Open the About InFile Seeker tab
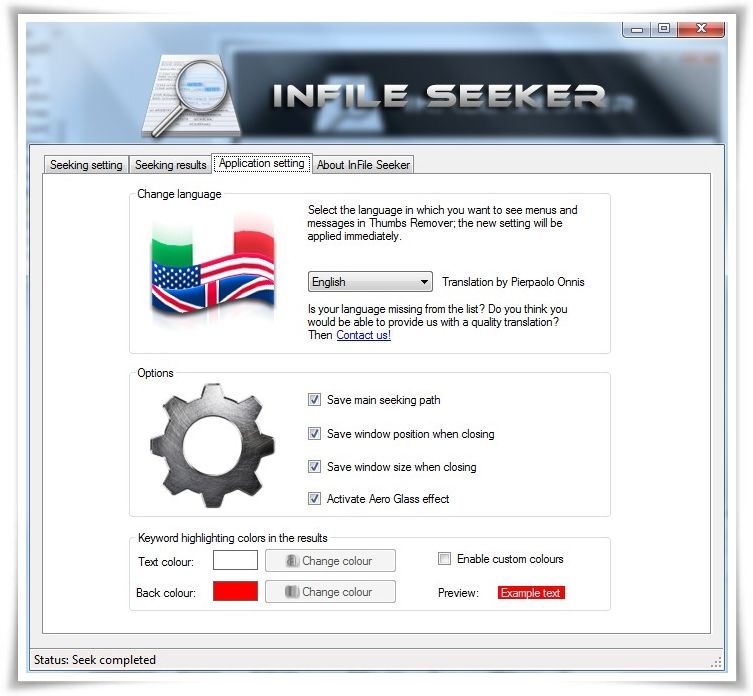The image size is (753, 696). tap(363, 165)
